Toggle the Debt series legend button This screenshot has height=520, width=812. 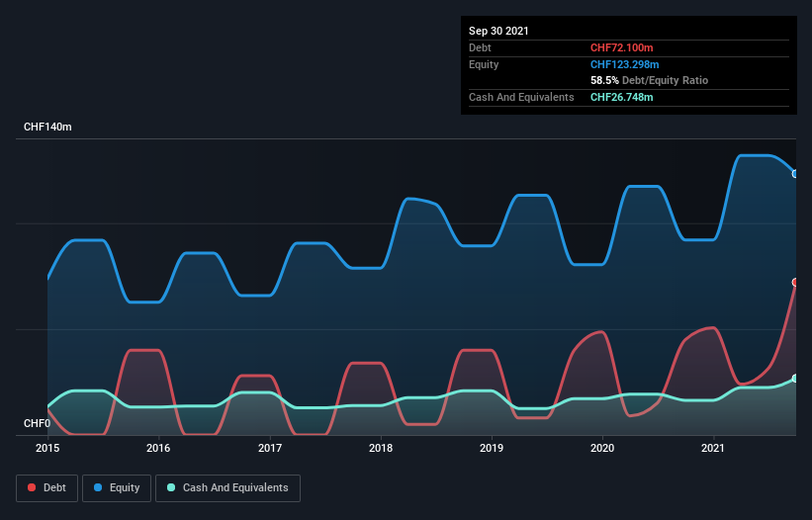coord(46,488)
